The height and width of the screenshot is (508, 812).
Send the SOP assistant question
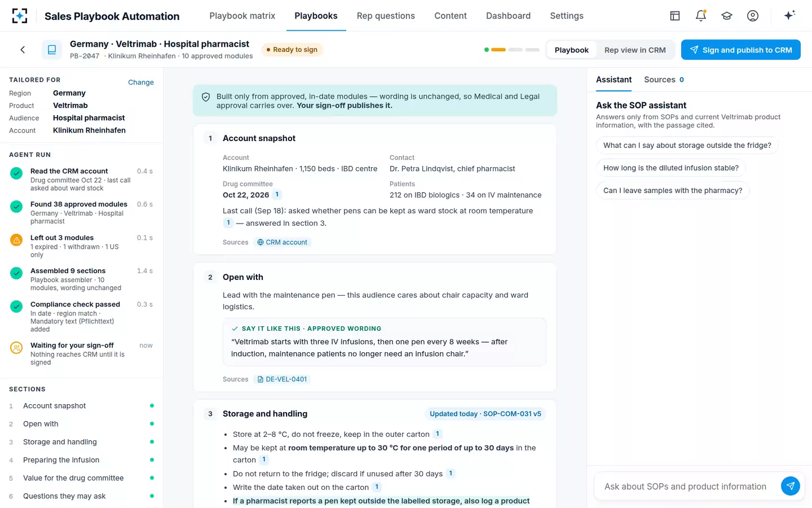click(791, 485)
